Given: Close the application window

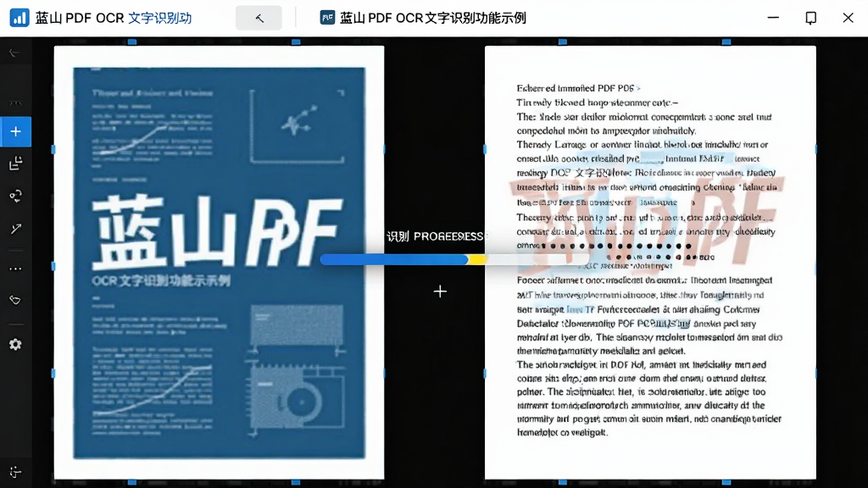Looking at the screenshot, I should pyautogui.click(x=848, y=18).
